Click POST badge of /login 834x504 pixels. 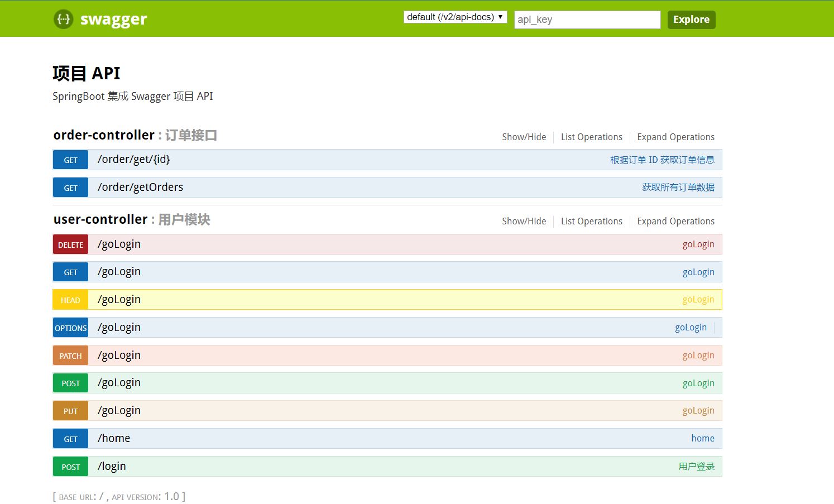[x=70, y=467]
